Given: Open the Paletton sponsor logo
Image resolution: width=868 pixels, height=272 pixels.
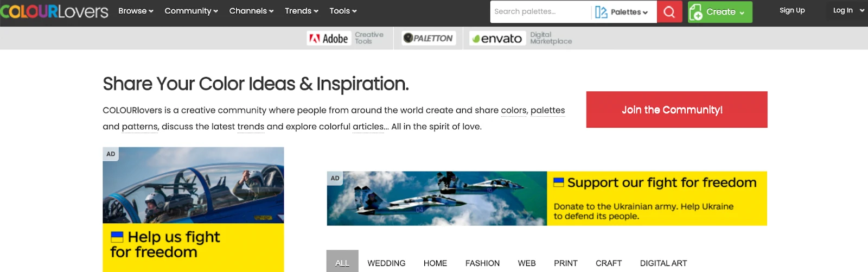Looking at the screenshot, I should (x=428, y=38).
